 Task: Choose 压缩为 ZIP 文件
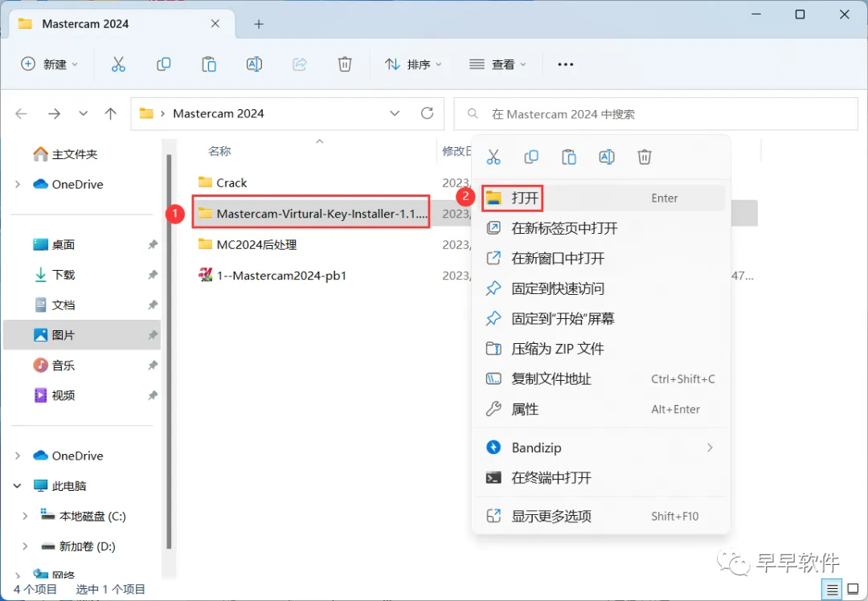pos(600,349)
